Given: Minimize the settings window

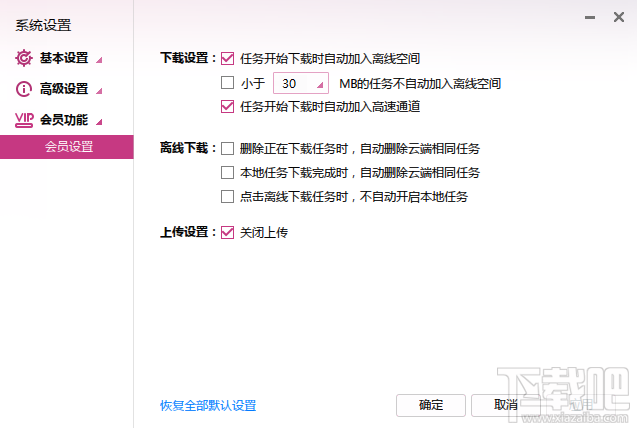Looking at the screenshot, I should pyautogui.click(x=590, y=17).
